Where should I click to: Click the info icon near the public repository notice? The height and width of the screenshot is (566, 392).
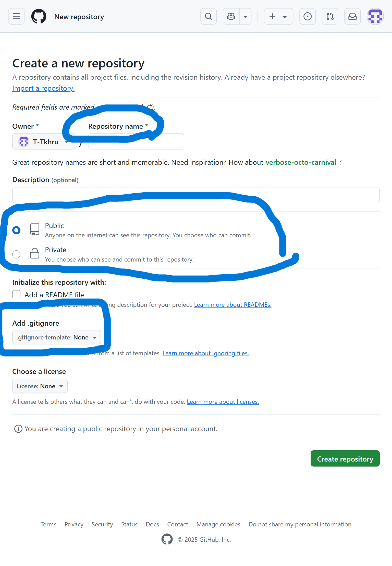coord(18,429)
